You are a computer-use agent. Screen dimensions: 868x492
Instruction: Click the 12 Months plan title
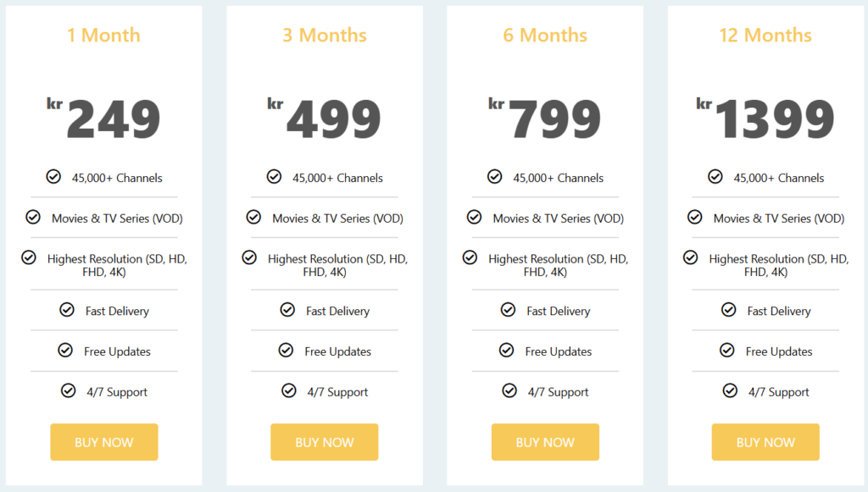pyautogui.click(x=765, y=36)
